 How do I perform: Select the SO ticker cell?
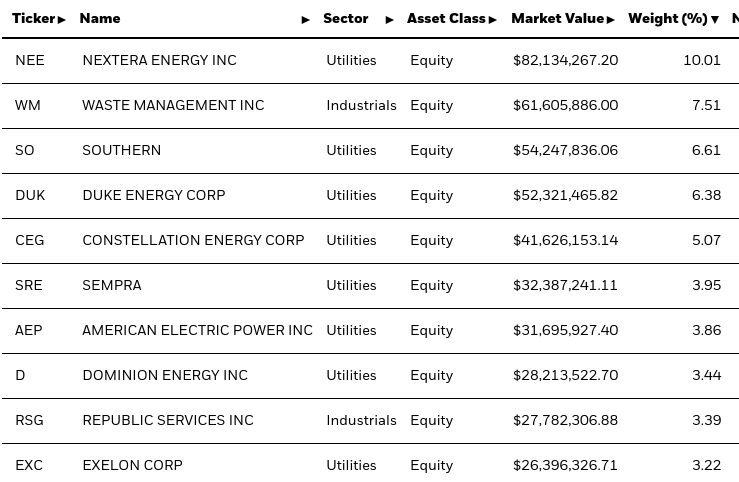(25, 150)
